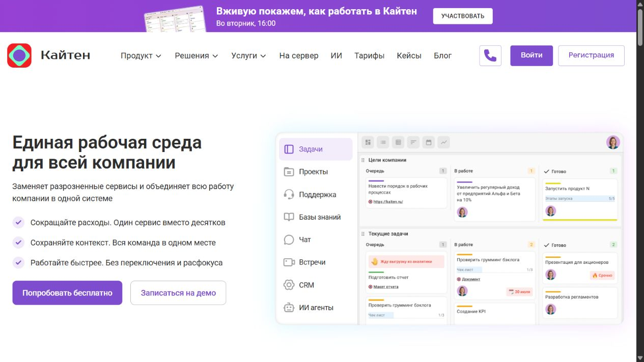Screen dimensions: 644x362
Task: Click Попробовать бесплатно button
Action: (67, 293)
